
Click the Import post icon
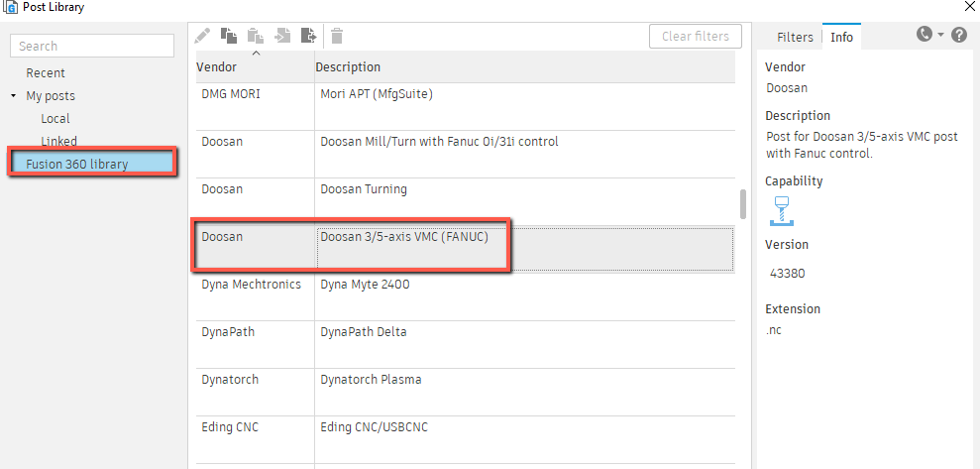coord(282,36)
